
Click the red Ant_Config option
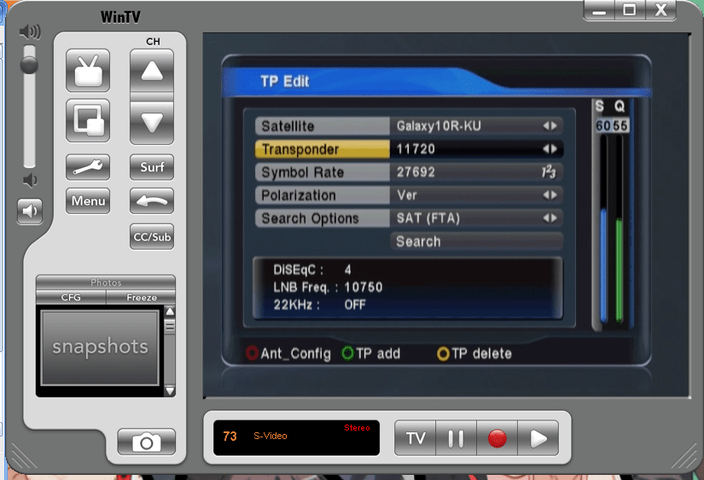(x=288, y=354)
